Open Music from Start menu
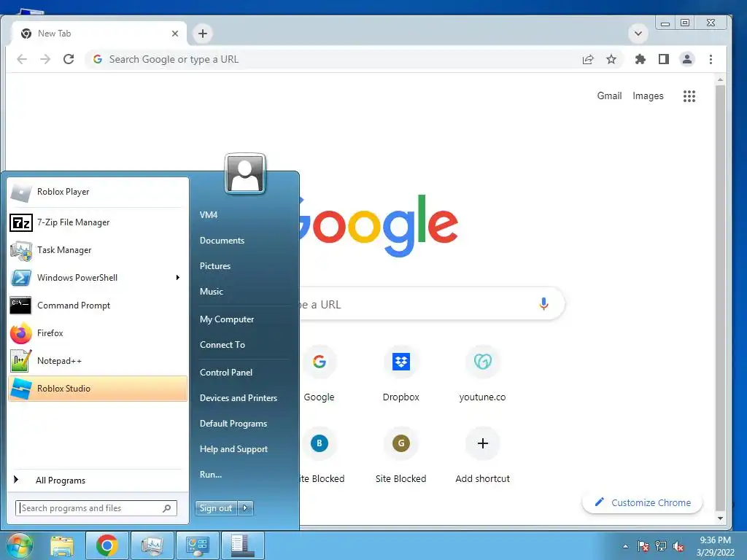Viewport: 747px width, 560px height. [211, 292]
